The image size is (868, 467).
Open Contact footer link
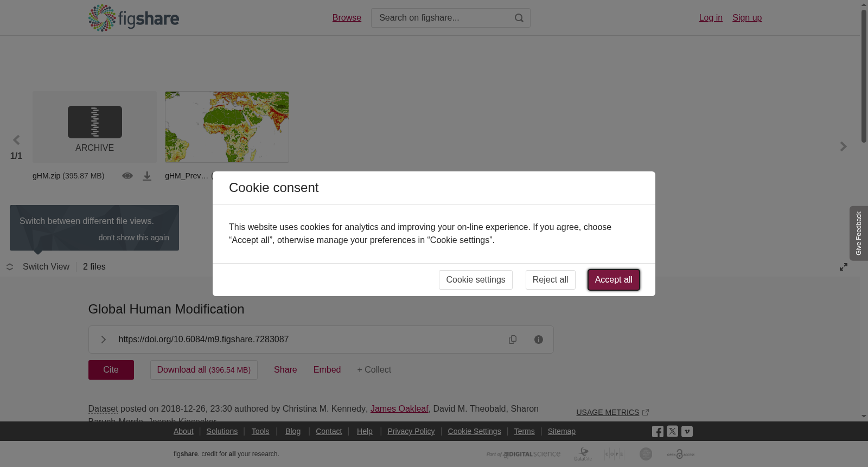pyautogui.click(x=329, y=431)
